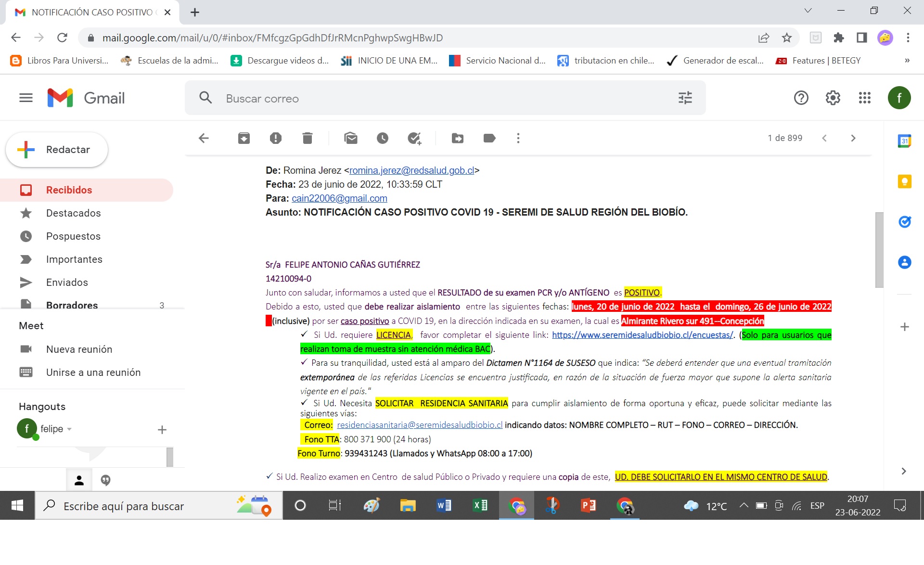Open the Destacados folder
Screen dimensions: 924x565
click(73, 213)
